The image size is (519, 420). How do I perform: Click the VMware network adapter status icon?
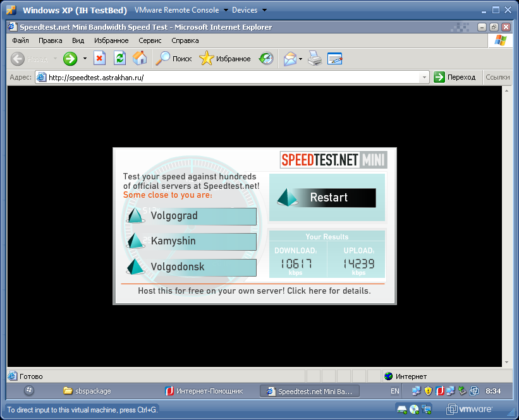click(x=426, y=410)
